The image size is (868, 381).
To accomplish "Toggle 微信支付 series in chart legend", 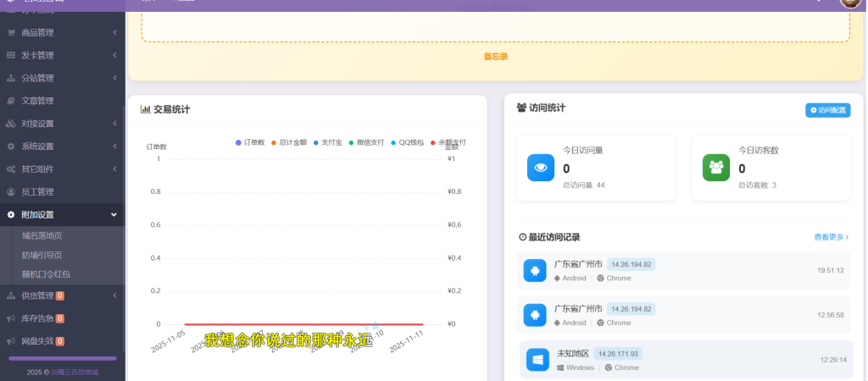I will [366, 143].
